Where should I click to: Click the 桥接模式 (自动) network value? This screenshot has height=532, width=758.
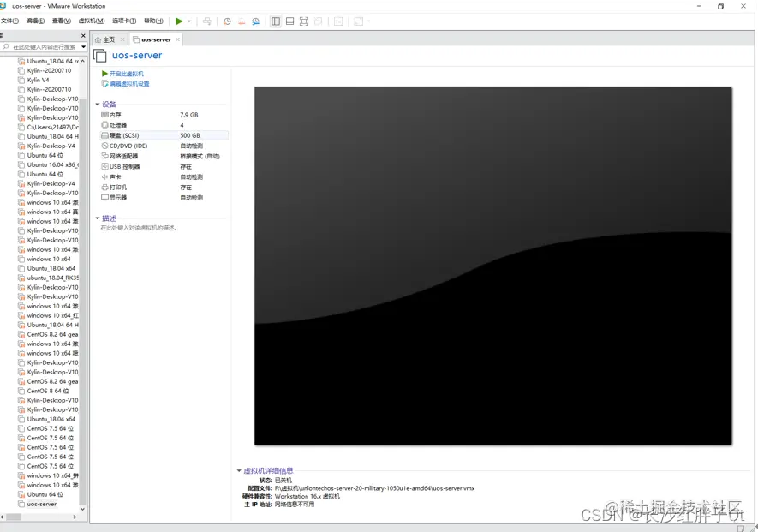[x=200, y=156]
